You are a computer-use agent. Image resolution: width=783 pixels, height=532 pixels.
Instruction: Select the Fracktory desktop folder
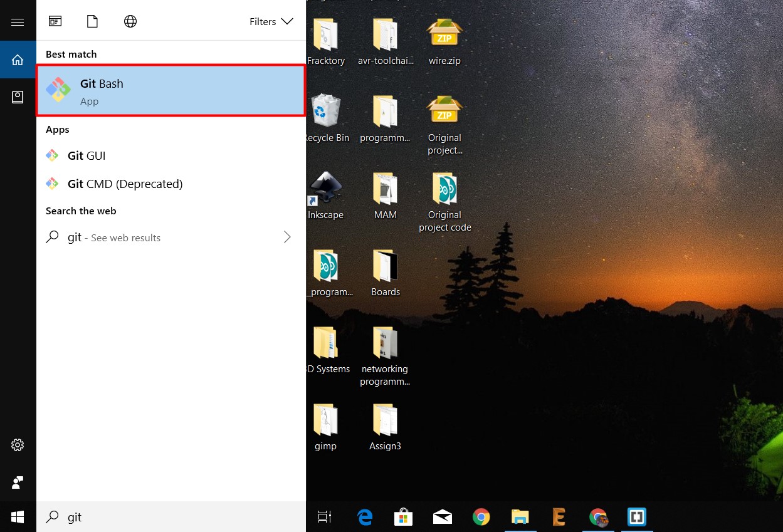pos(325,42)
